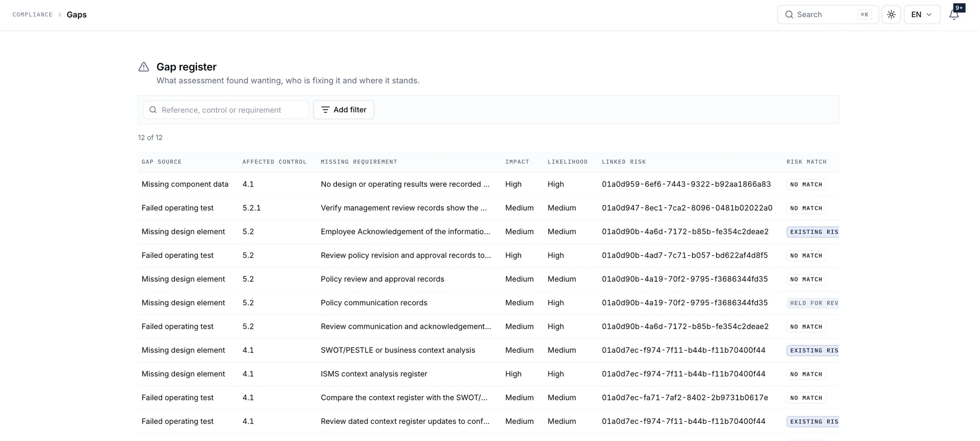Open the EN language dropdown

click(x=922, y=15)
